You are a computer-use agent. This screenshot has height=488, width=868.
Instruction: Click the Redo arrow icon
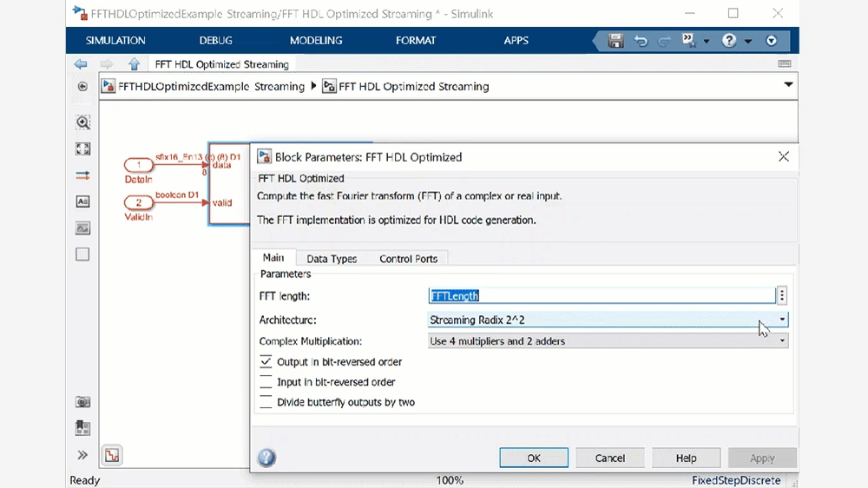pos(664,41)
